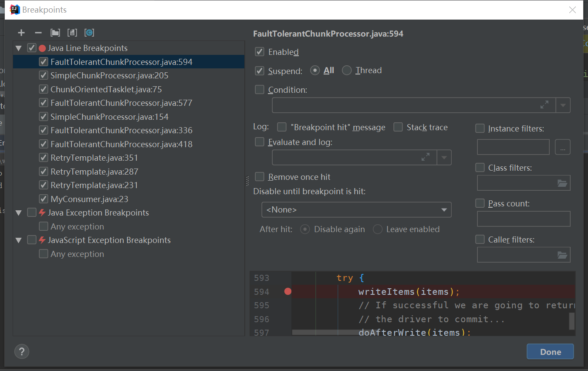Expand the Condition field editor icon

[544, 105]
